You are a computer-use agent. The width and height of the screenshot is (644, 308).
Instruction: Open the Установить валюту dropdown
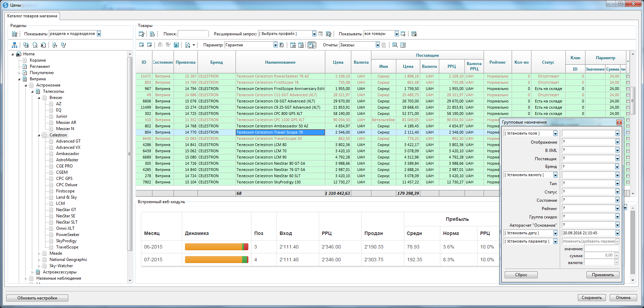(555, 175)
